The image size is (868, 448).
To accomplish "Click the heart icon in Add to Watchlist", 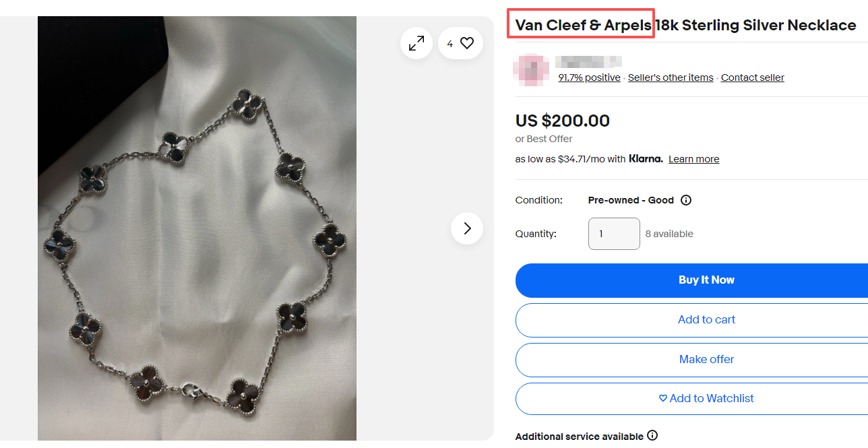I will (663, 399).
